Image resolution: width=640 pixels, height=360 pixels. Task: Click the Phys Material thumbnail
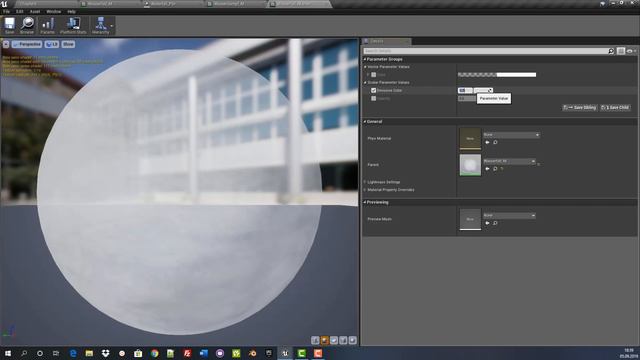[470, 139]
